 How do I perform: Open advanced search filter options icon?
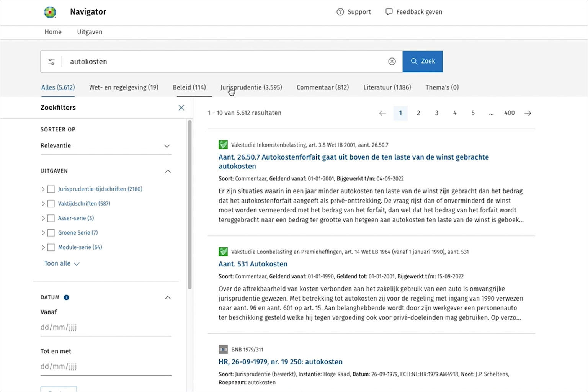(51, 62)
